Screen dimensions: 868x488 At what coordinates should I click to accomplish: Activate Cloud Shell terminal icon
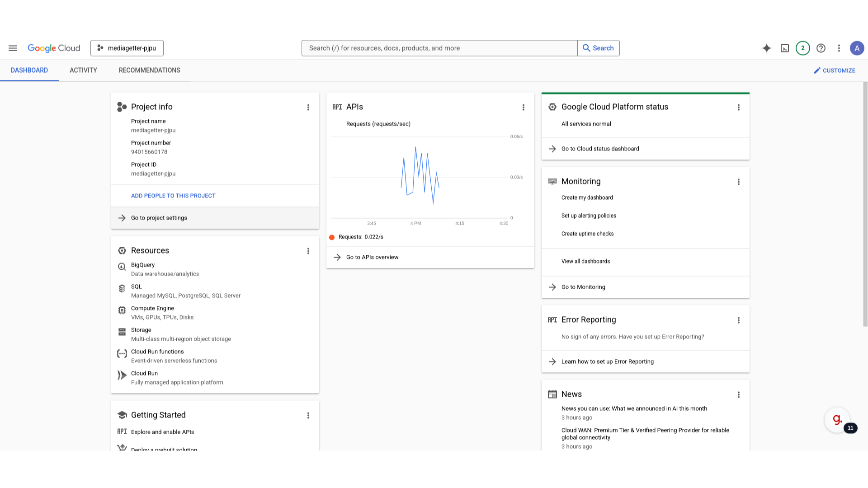[785, 48]
